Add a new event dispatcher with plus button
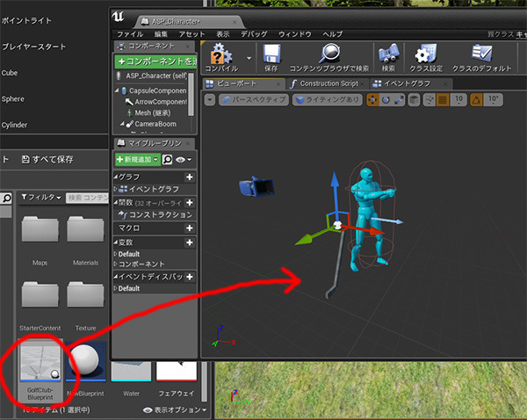 tap(189, 277)
